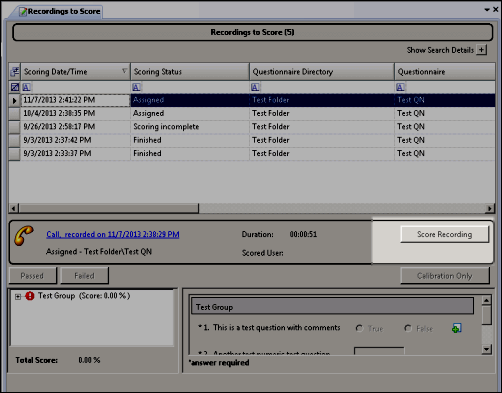The height and width of the screenshot is (393, 502).
Task: Click the Score Recording button
Action: click(445, 234)
